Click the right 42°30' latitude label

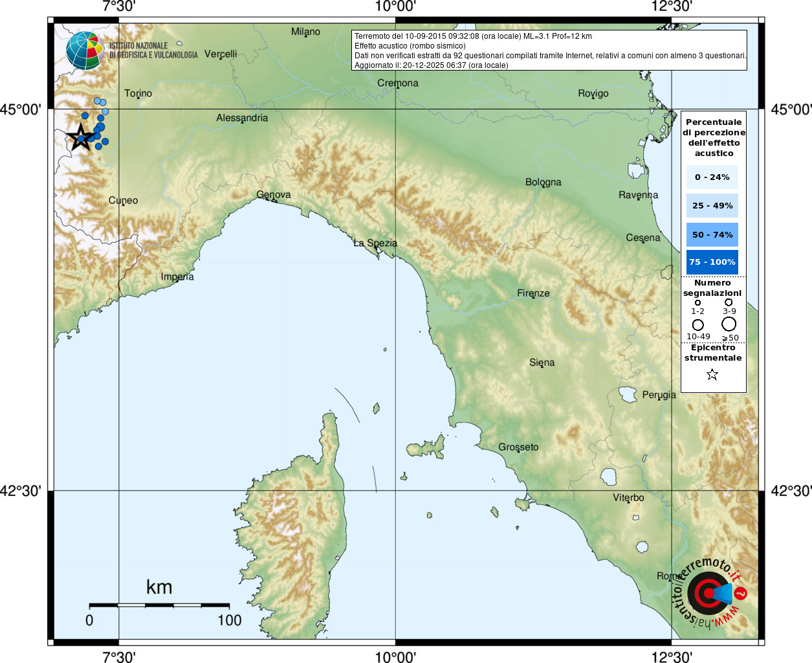[x=791, y=491]
